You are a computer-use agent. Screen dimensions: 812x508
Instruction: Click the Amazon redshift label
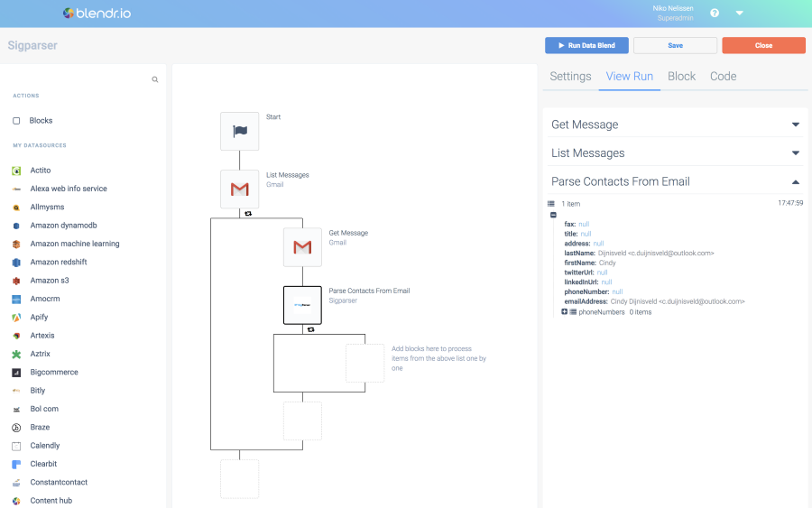pos(59,262)
